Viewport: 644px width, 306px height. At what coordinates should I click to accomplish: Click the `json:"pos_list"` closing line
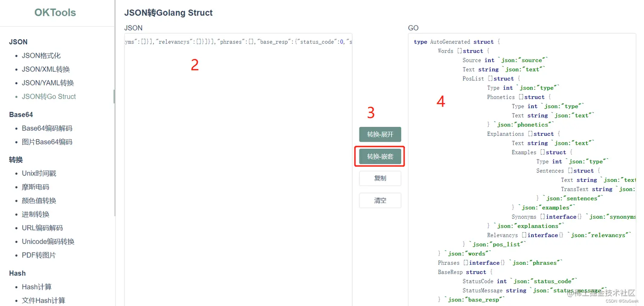click(494, 245)
